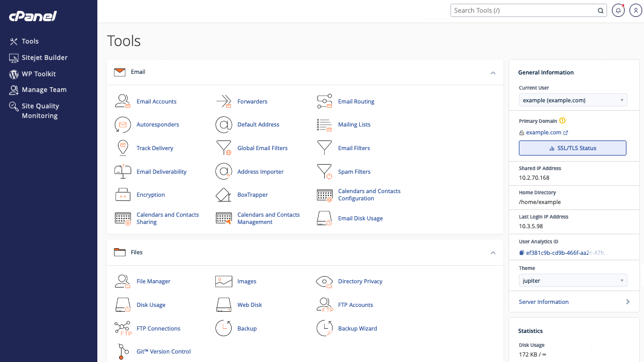Copy the User Analytics ID icon
This screenshot has height=362, width=644.
522,253
